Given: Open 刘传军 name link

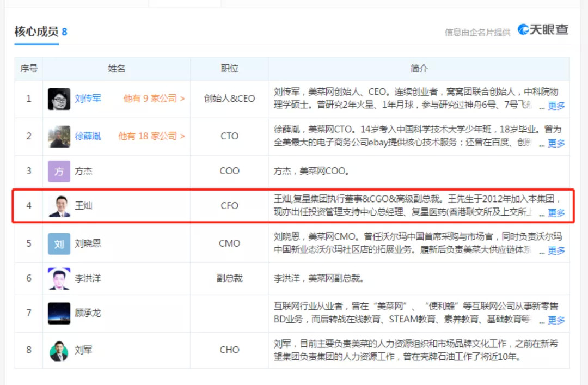Looking at the screenshot, I should click(88, 99).
